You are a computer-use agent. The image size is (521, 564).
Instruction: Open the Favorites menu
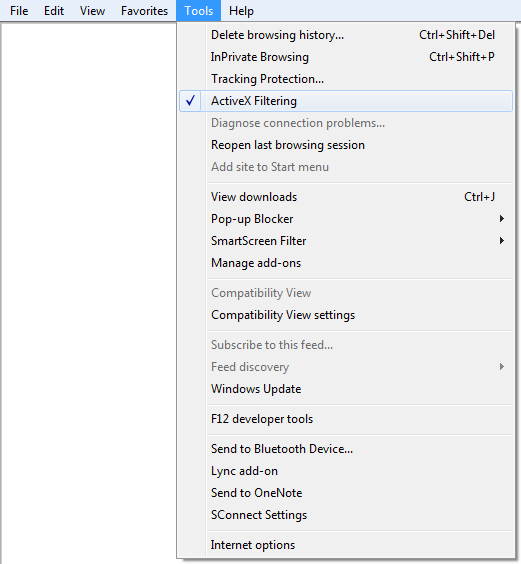click(x=144, y=11)
